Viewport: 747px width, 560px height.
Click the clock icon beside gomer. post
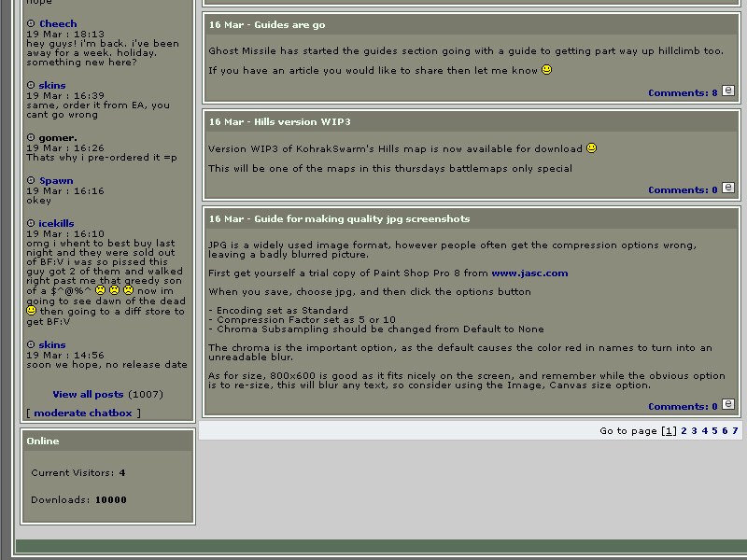[x=31, y=137]
